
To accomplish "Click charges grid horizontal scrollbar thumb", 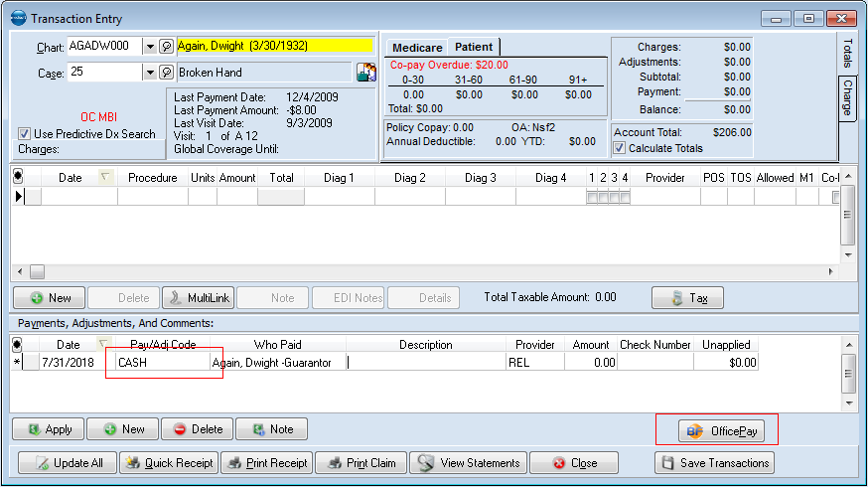I will coord(37,271).
